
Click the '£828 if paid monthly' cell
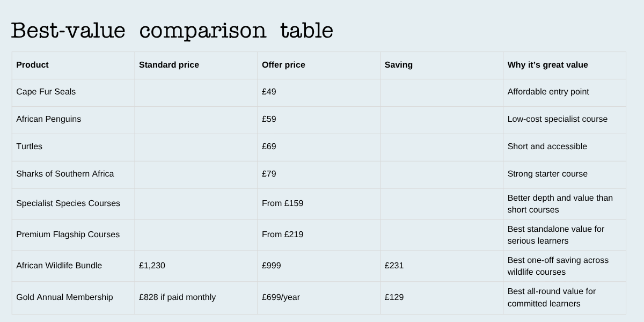click(177, 297)
